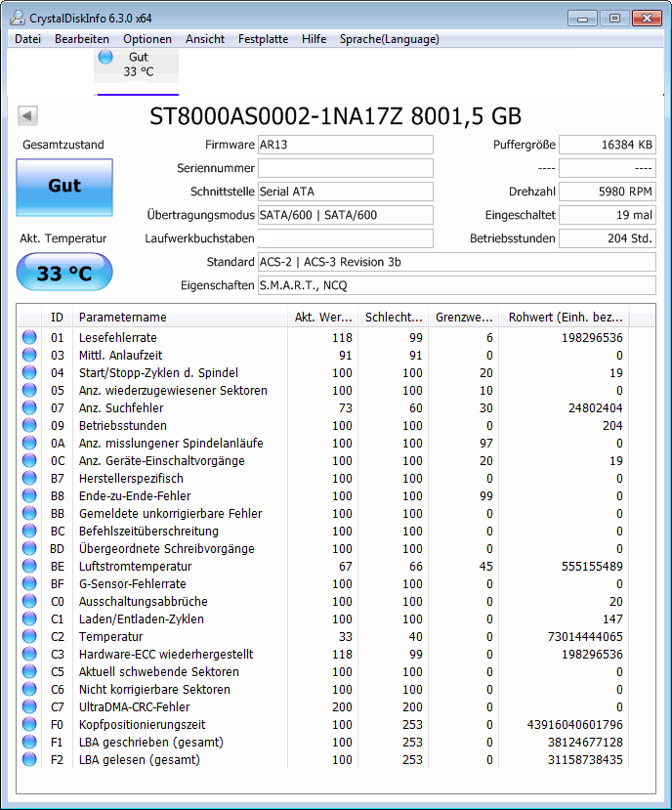Click status icon of Kopfpositionierungszeit row
672x810 pixels.
pyautogui.click(x=29, y=724)
